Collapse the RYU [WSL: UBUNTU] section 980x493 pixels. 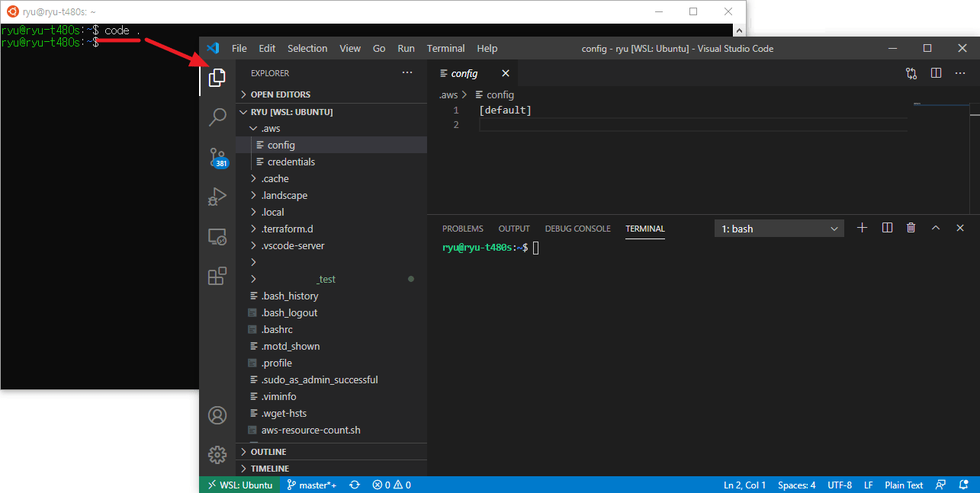(332, 112)
